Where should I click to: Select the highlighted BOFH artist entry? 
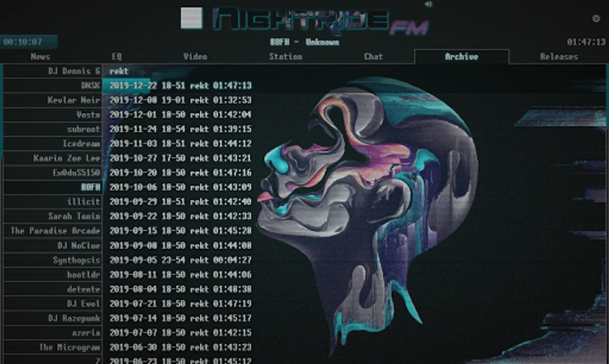53,187
